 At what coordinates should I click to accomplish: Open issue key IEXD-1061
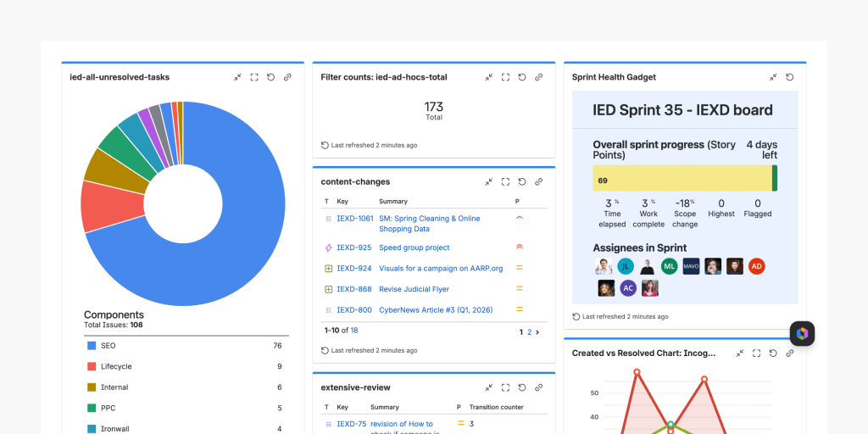[355, 219]
